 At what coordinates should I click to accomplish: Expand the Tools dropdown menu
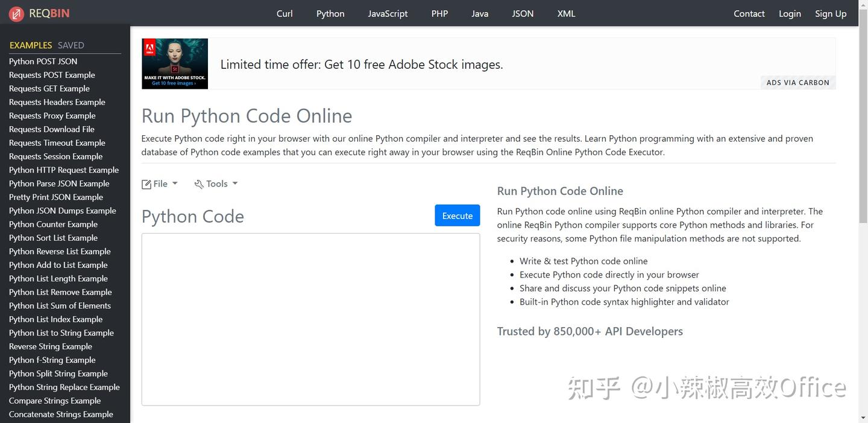(216, 183)
